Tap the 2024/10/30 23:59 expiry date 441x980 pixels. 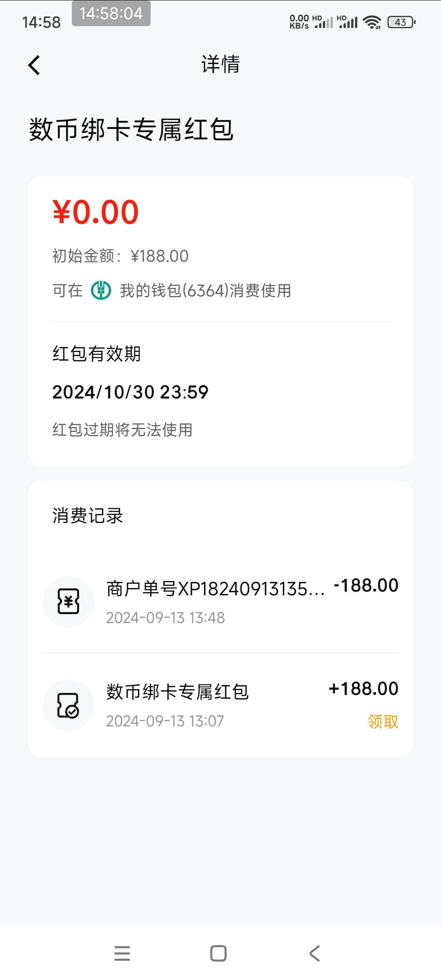pos(130,392)
